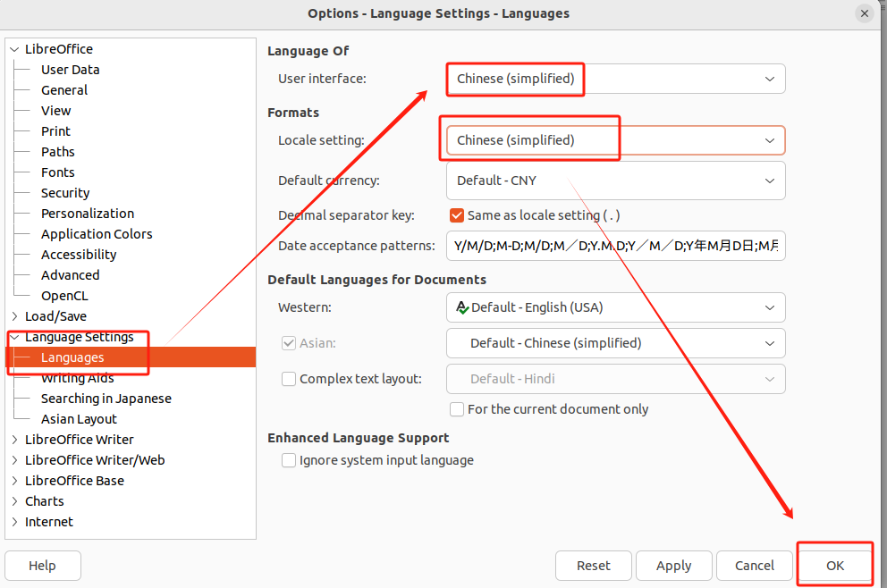This screenshot has height=588, width=887.
Task: Open the Locale setting dropdown
Action: point(615,140)
